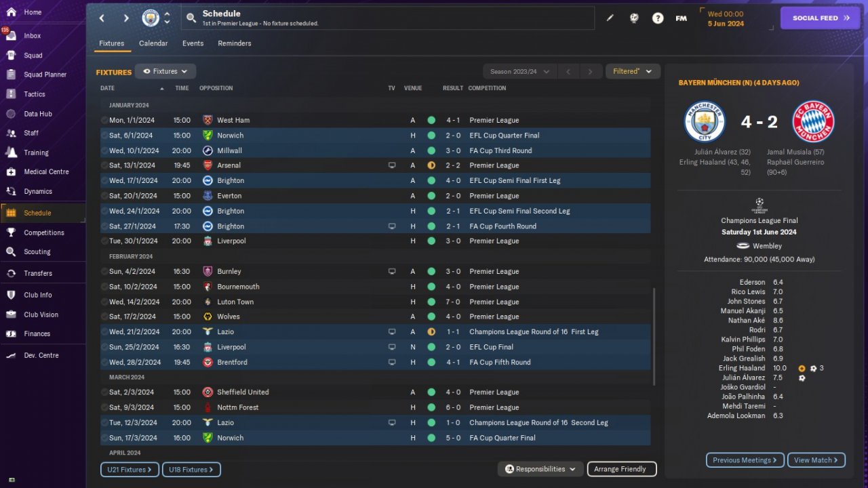Switch to the Calendar tab
868x488 pixels.
(153, 43)
